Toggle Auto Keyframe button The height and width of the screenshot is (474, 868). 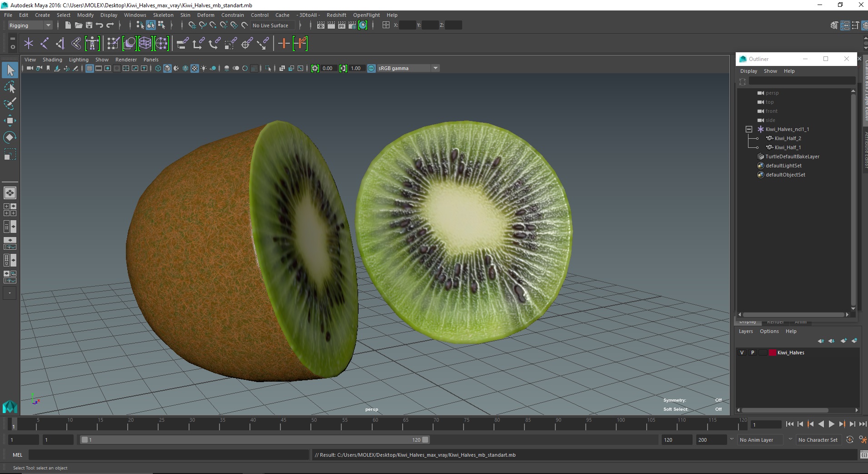click(850, 440)
